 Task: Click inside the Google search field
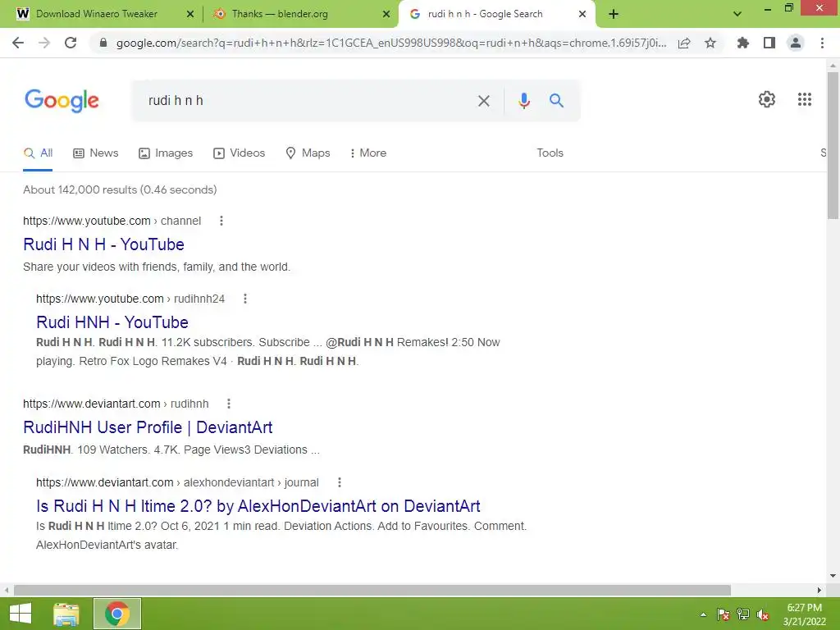(x=308, y=101)
